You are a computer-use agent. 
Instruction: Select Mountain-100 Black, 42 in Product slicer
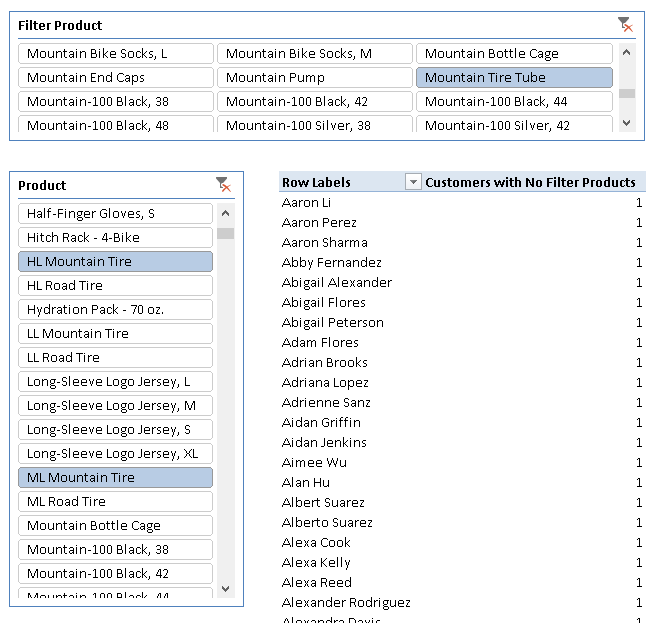(115, 573)
